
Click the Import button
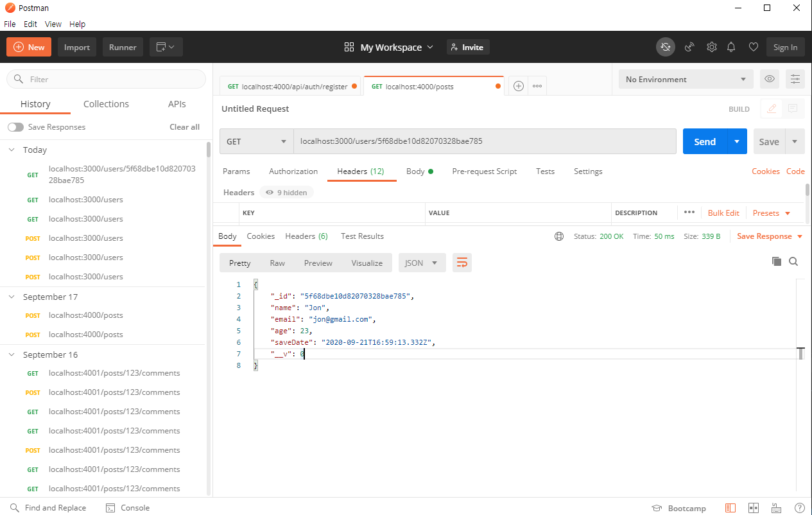pos(77,47)
